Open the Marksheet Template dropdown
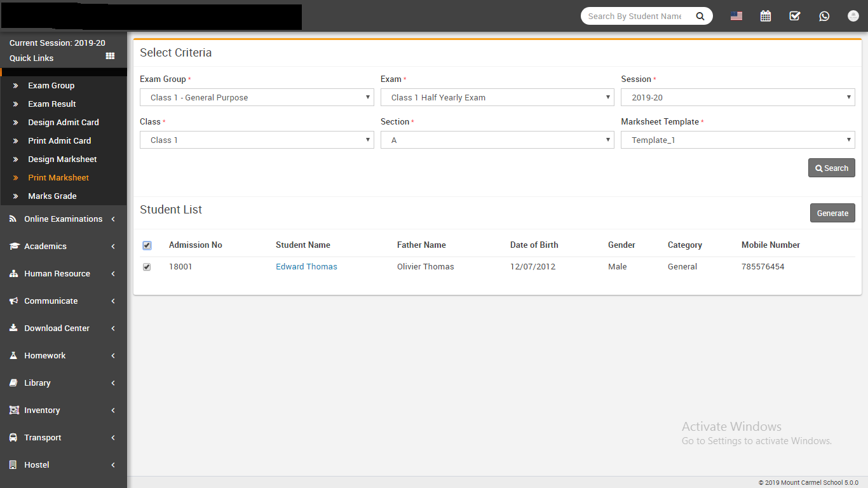The height and width of the screenshot is (488, 868). pyautogui.click(x=738, y=140)
